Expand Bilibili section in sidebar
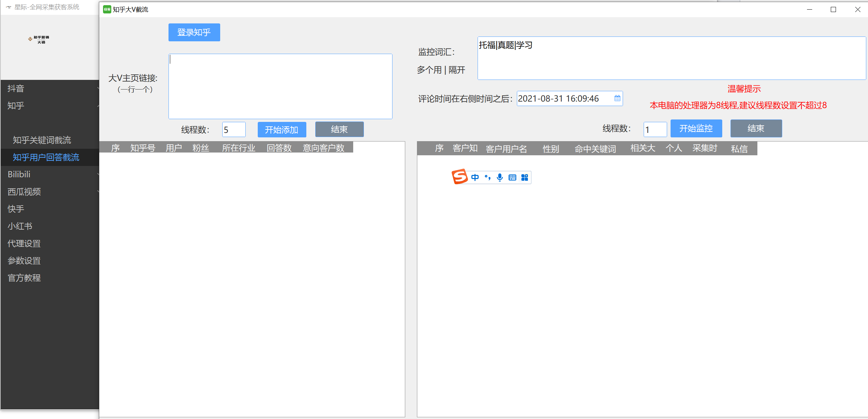The width and height of the screenshot is (868, 419). (50, 175)
